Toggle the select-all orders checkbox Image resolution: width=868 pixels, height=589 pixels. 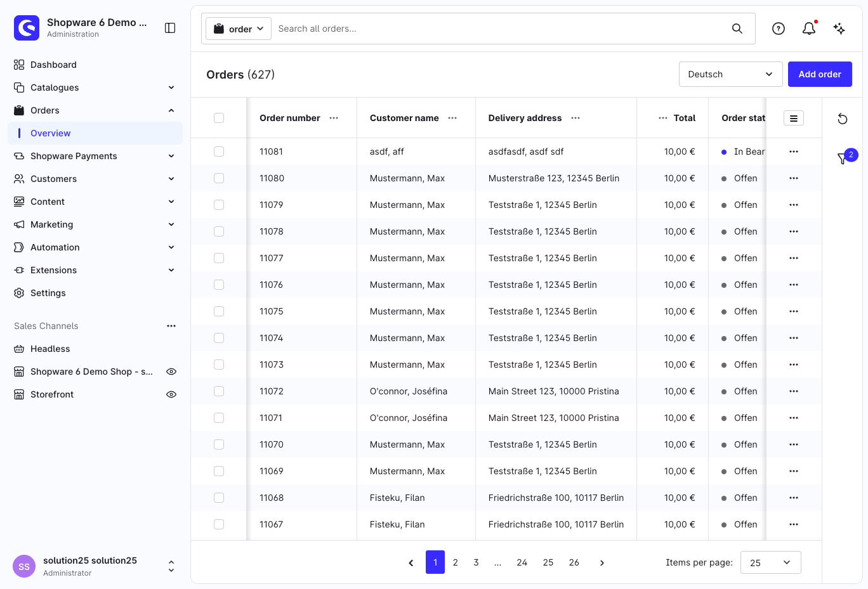click(219, 118)
